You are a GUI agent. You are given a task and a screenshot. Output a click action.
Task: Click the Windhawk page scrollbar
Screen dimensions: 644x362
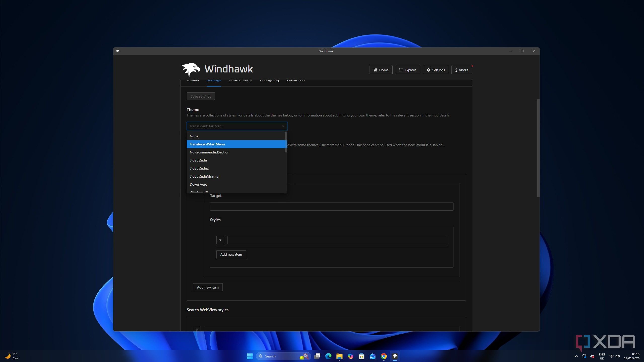[538, 148]
